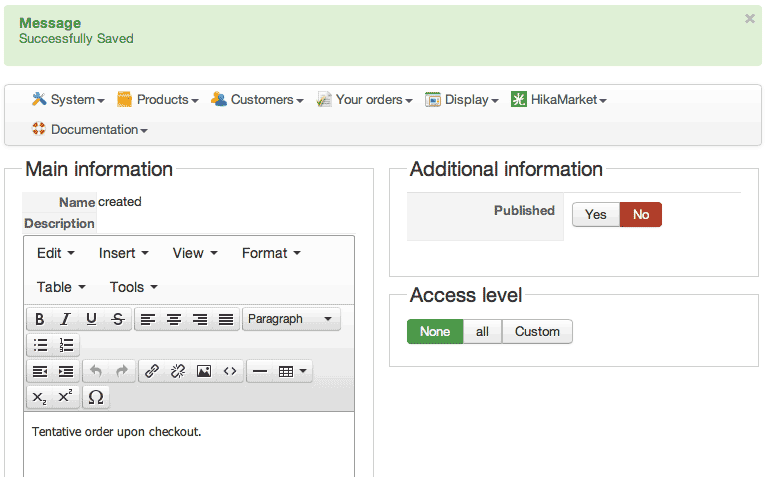This screenshot has height=477, width=767.
Task: Open the Products menu
Action: pos(158,99)
